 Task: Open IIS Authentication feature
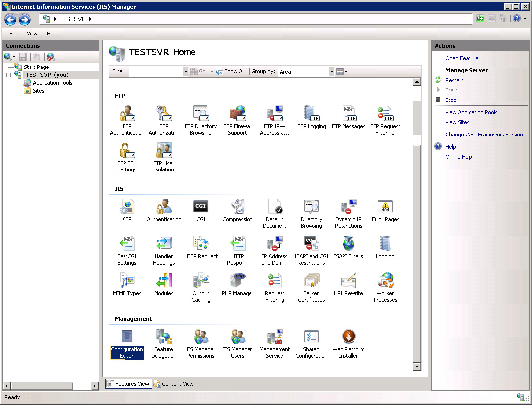coord(164,210)
